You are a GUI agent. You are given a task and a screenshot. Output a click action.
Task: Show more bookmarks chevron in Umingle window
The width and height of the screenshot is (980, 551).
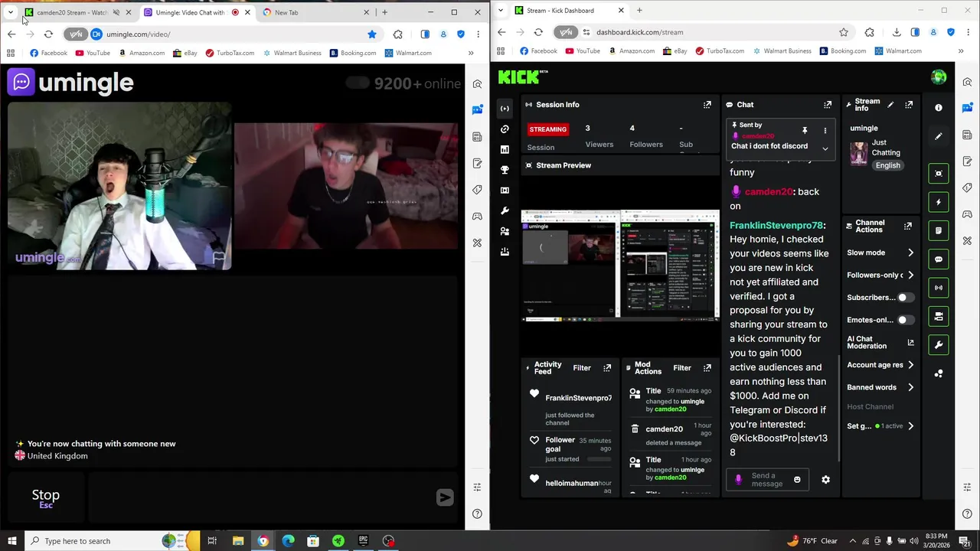[x=471, y=53]
